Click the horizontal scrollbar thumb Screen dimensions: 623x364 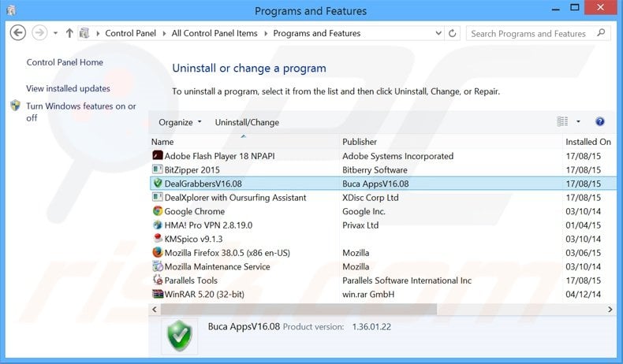point(299,309)
